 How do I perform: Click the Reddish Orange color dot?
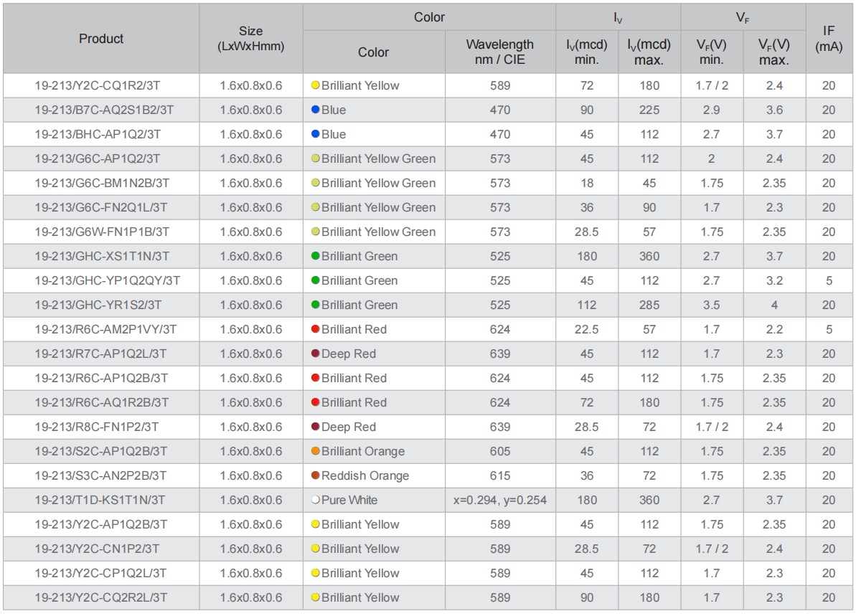315,475
